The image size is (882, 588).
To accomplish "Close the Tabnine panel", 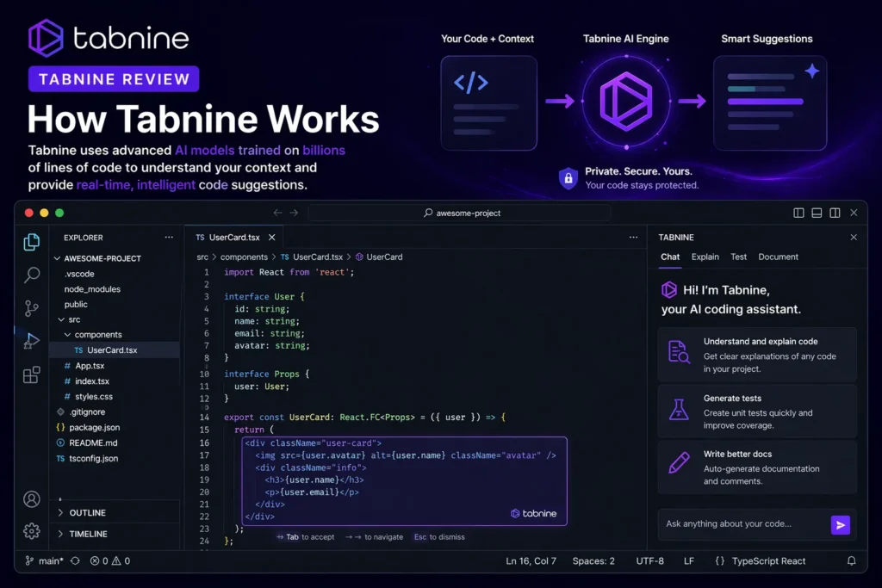I will click(854, 238).
